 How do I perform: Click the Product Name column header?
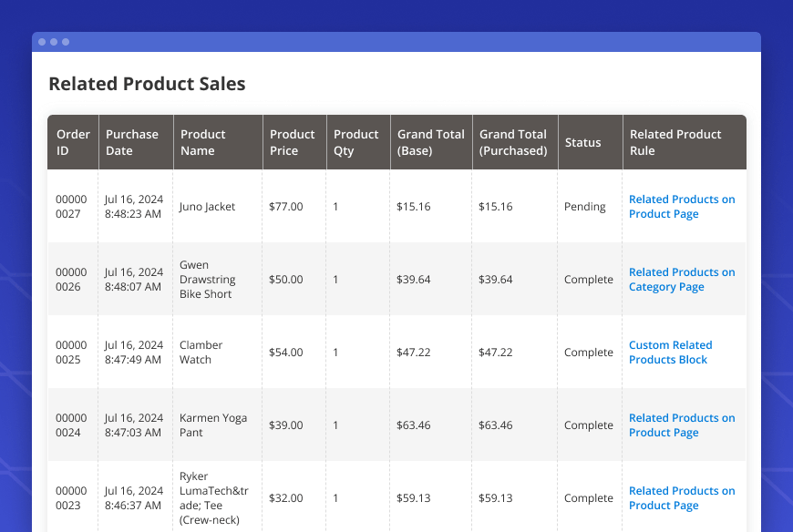click(203, 142)
